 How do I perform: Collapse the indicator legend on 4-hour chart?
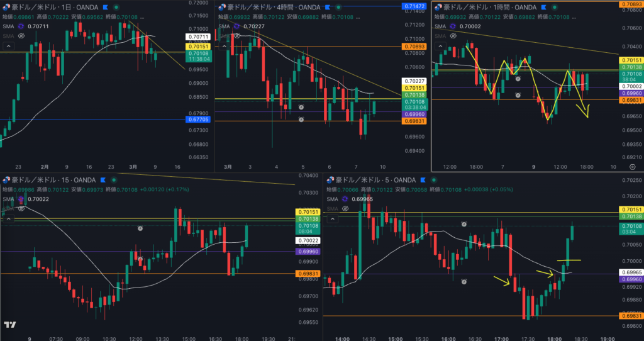(x=224, y=47)
